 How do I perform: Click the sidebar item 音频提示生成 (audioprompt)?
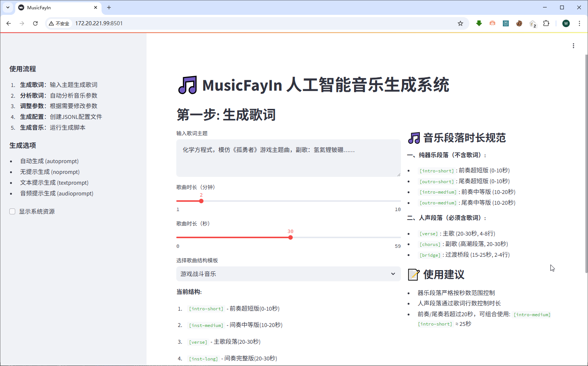pyautogui.click(x=57, y=194)
